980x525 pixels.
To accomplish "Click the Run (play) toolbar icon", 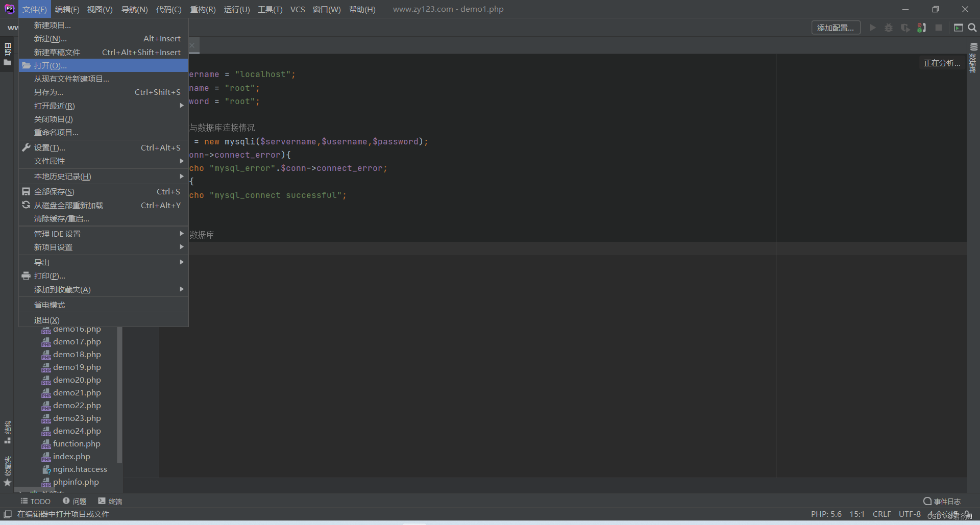I will click(872, 28).
